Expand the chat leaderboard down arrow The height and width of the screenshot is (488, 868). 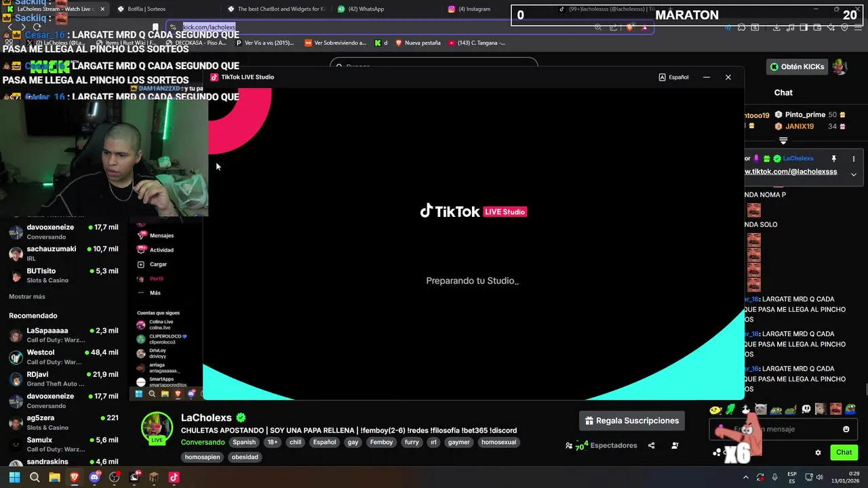[x=783, y=141]
